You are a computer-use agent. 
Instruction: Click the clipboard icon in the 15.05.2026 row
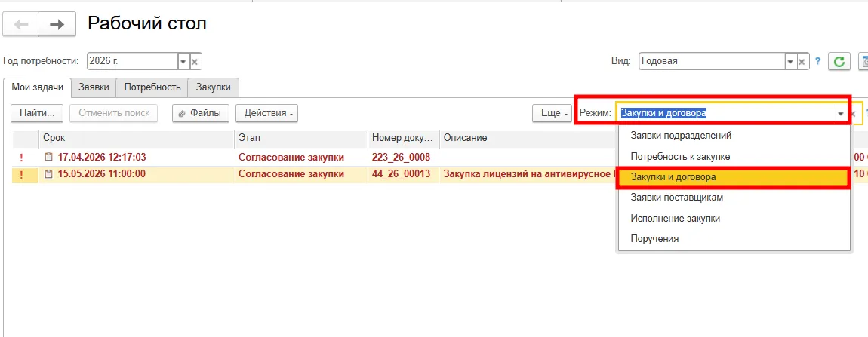pyautogui.click(x=49, y=175)
